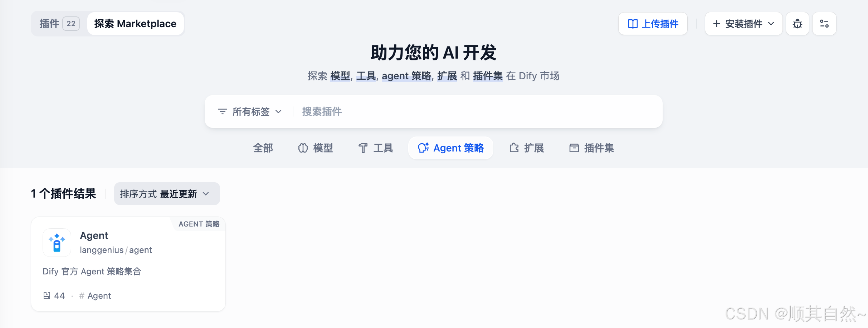The image size is (868, 328).
Task: Open the 排序方式 最近更新 sort dropdown
Action: click(167, 194)
